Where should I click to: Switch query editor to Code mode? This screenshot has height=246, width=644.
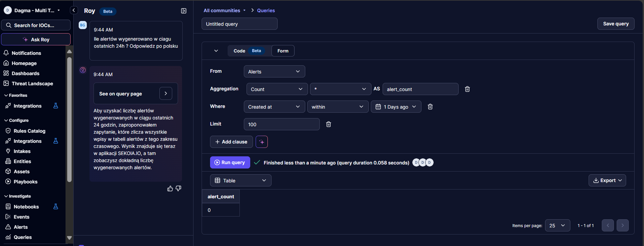(x=240, y=51)
